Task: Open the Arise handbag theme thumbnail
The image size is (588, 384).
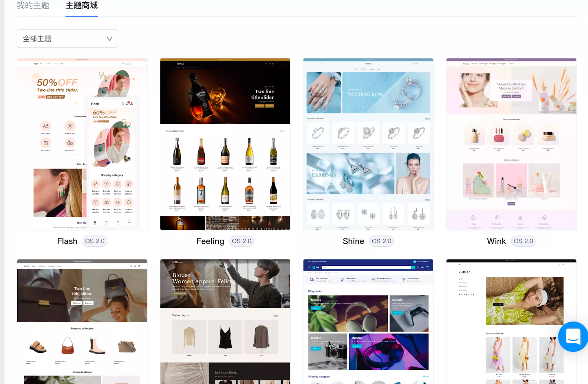Action: pos(82,322)
